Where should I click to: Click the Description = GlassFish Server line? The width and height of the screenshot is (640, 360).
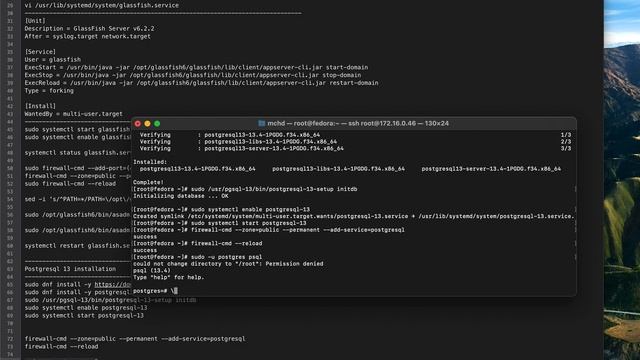click(89, 29)
